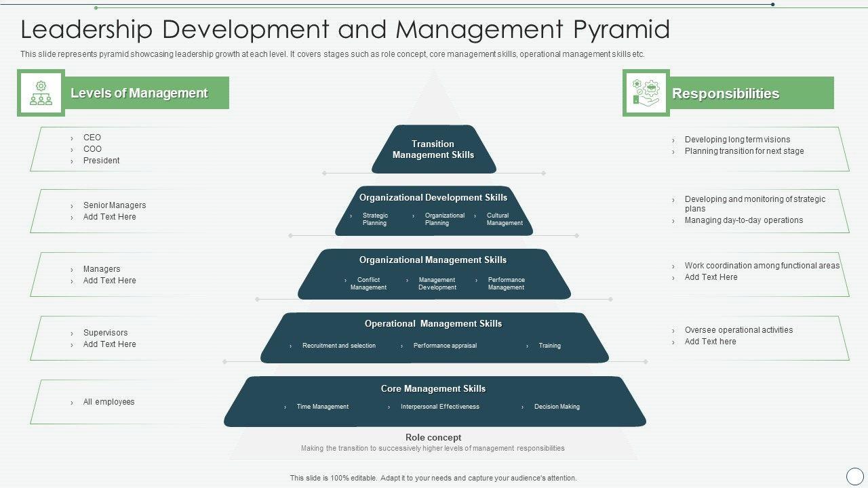This screenshot has width=868, height=488.
Task: Click the gears-in-hand icon beside Responsibilities
Action: point(646,93)
